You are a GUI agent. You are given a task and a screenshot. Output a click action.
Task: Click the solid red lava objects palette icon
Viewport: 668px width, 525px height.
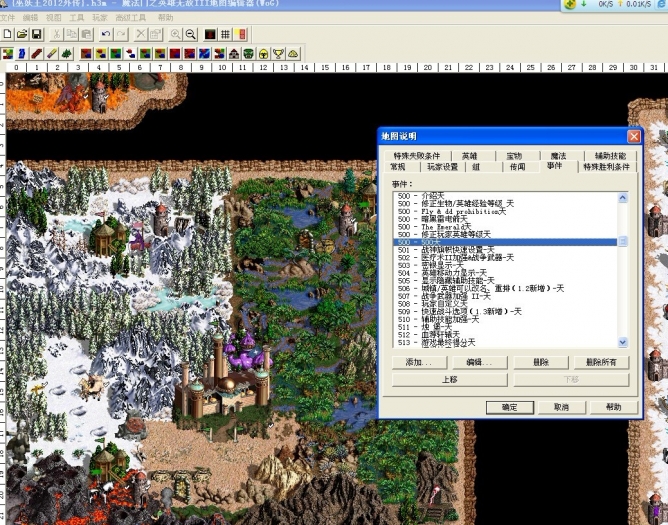pos(175,54)
